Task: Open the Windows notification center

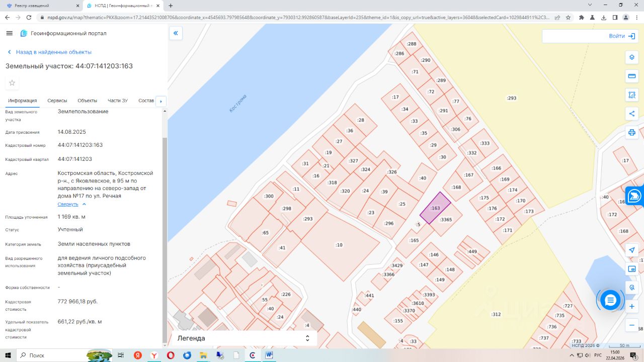Action: [x=633, y=355]
